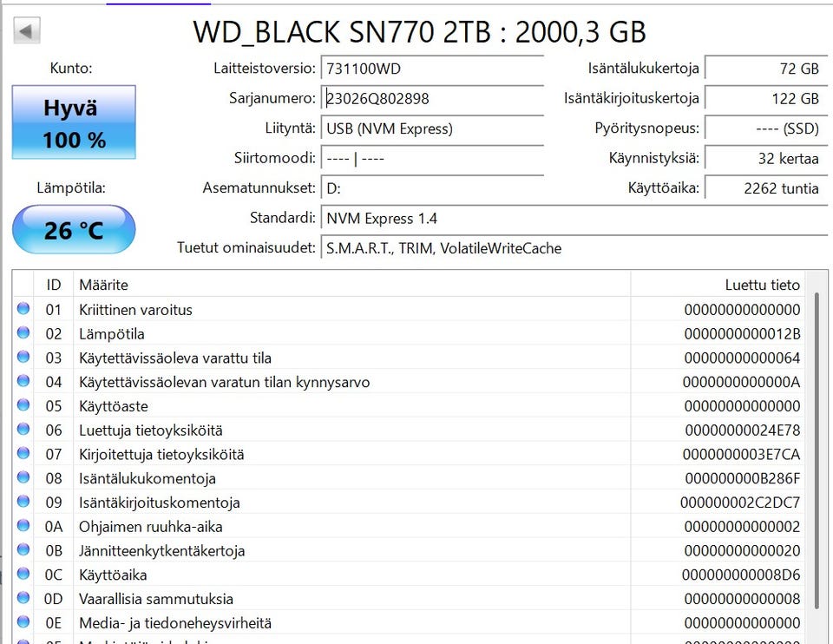Click the Siirtomoodi transfer mode field

[432, 158]
